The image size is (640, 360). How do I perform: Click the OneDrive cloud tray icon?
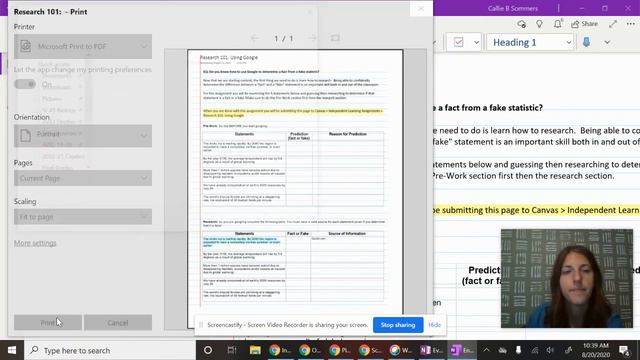tap(502, 350)
